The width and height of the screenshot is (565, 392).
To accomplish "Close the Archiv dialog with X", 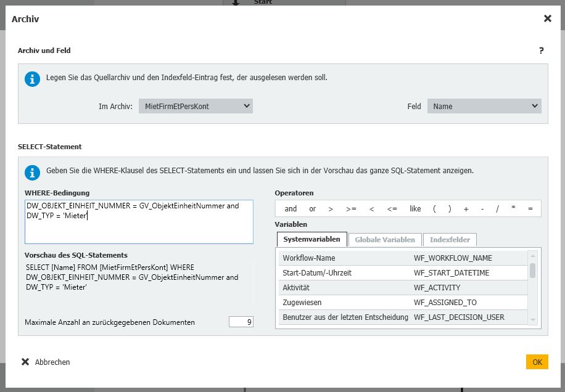I will (x=547, y=18).
